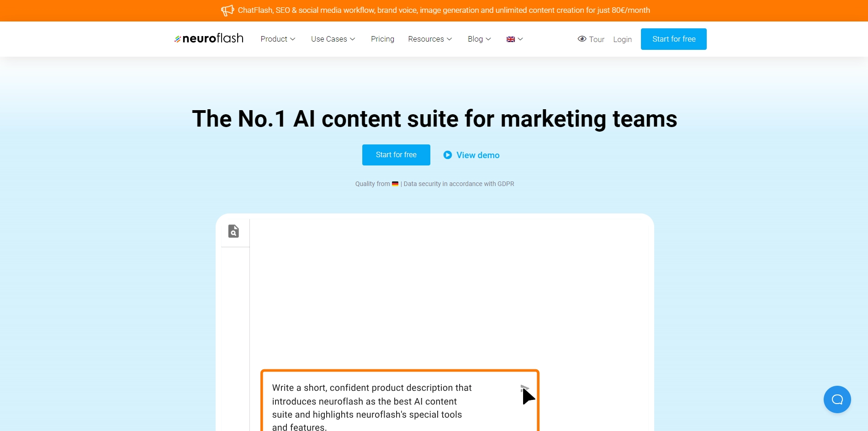Expand the Product menu
The image size is (868, 431).
tap(278, 39)
